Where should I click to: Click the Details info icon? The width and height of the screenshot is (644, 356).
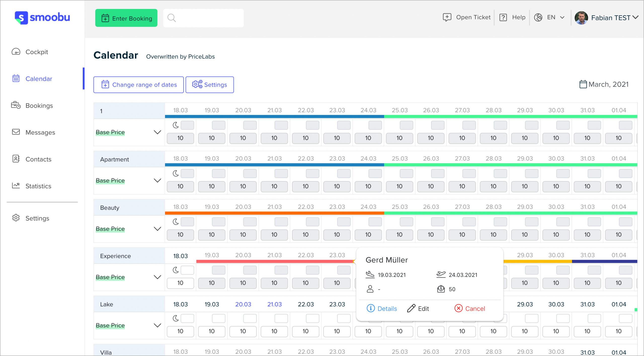coord(371,308)
